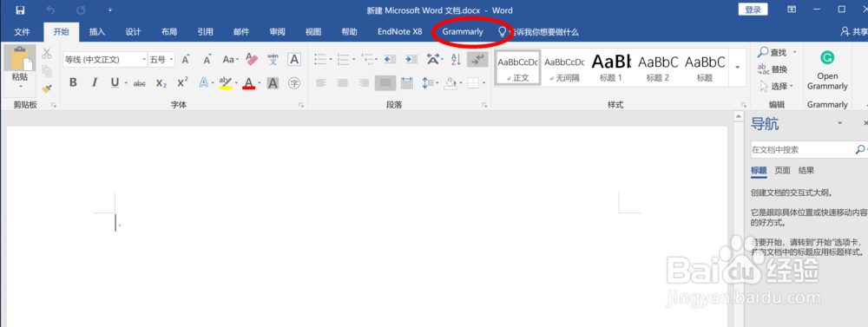
Task: Click Open Grammarly button
Action: (x=827, y=70)
